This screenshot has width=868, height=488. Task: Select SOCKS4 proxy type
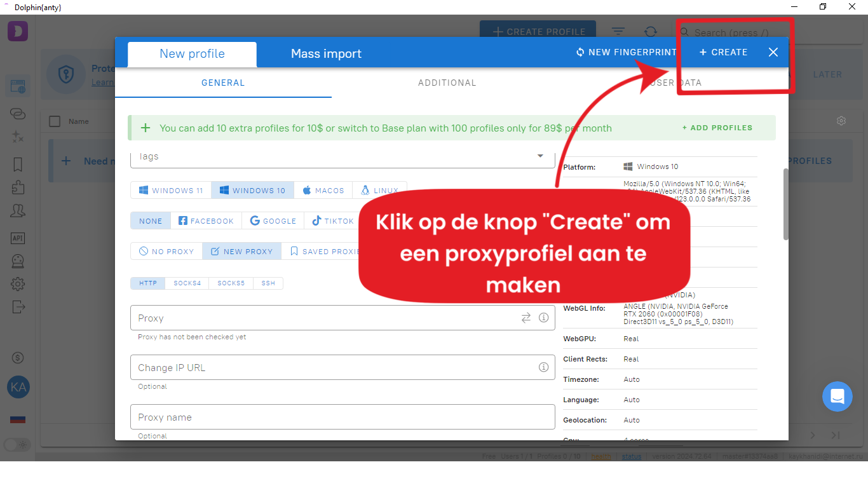[x=187, y=283]
